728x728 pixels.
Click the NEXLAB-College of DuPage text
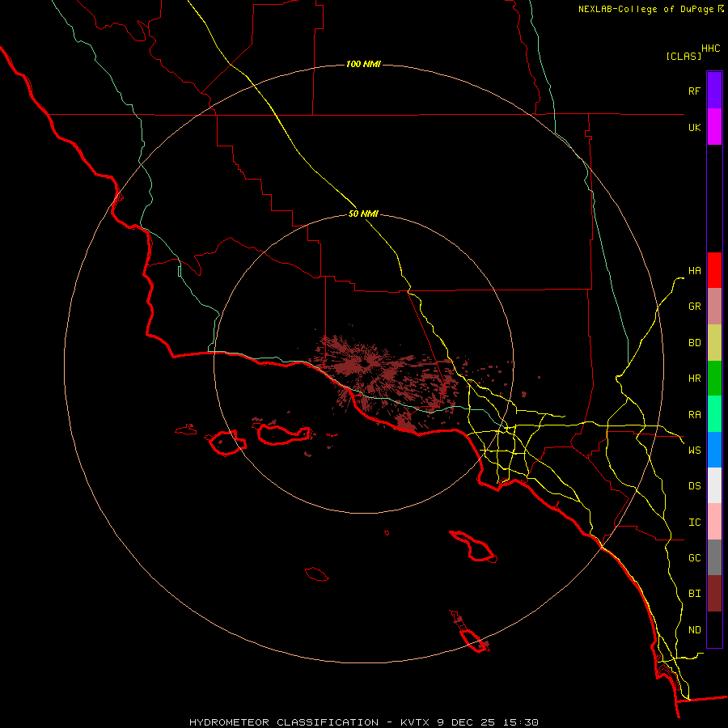645,9
